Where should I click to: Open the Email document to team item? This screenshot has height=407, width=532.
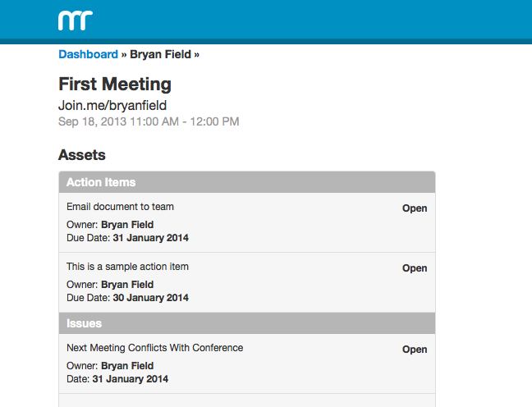click(x=120, y=207)
